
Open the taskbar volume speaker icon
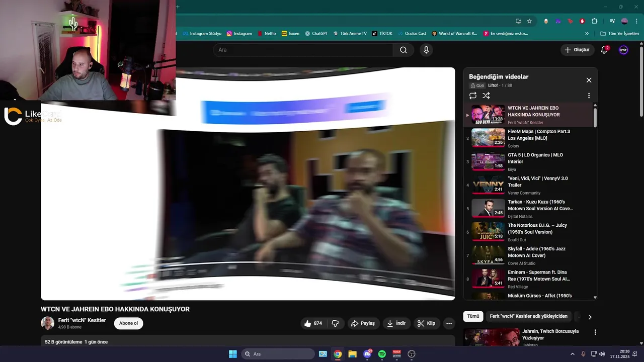coord(602,354)
